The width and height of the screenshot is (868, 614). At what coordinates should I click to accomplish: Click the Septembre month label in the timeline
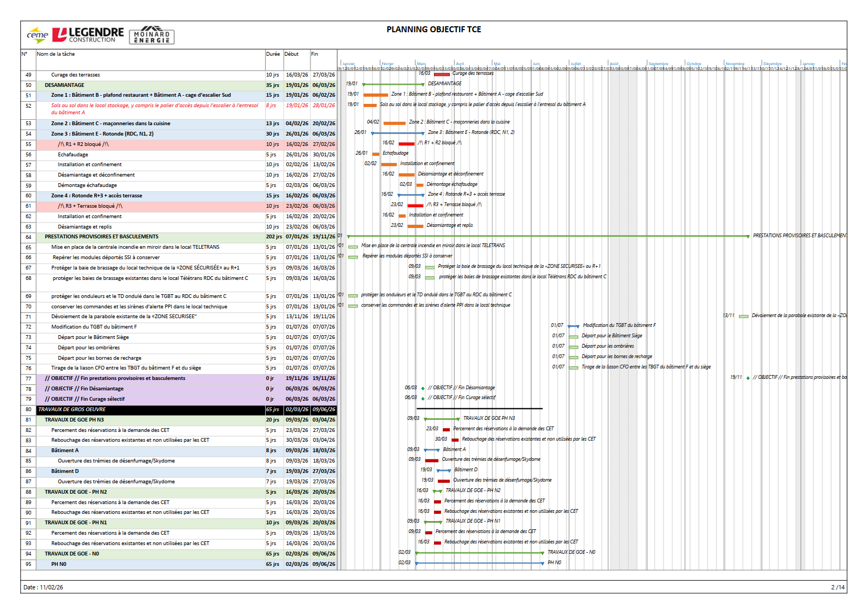coord(658,64)
